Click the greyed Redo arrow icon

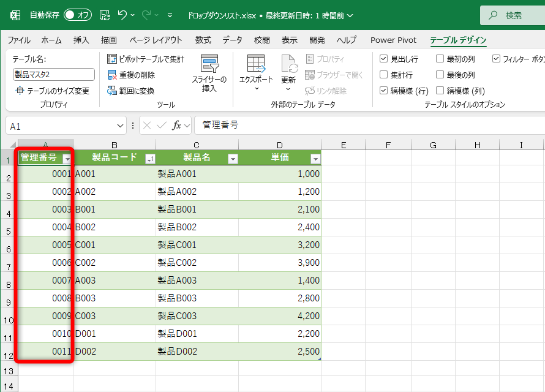tap(146, 15)
